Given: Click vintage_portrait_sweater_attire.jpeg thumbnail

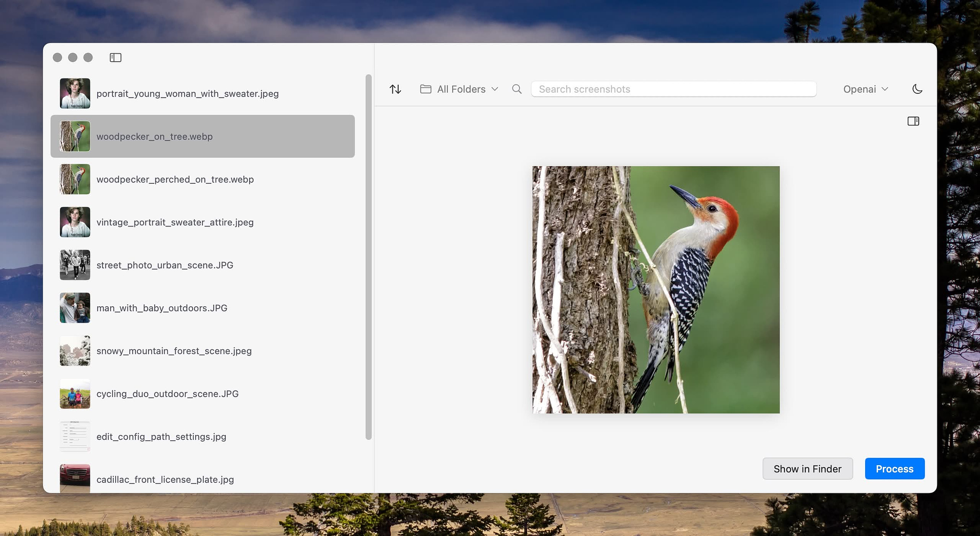Looking at the screenshot, I should pyautogui.click(x=75, y=222).
